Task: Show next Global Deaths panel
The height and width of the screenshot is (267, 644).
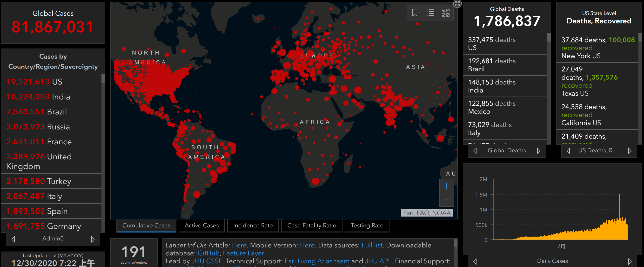Action: pos(539,151)
